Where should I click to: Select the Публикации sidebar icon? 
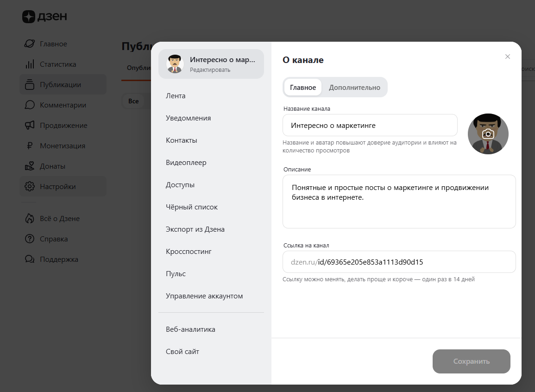[29, 84]
